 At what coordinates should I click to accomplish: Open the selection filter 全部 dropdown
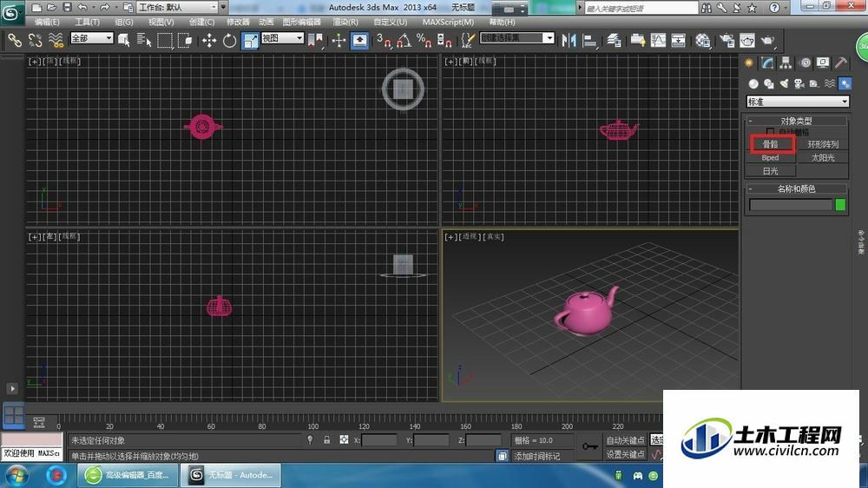point(91,37)
